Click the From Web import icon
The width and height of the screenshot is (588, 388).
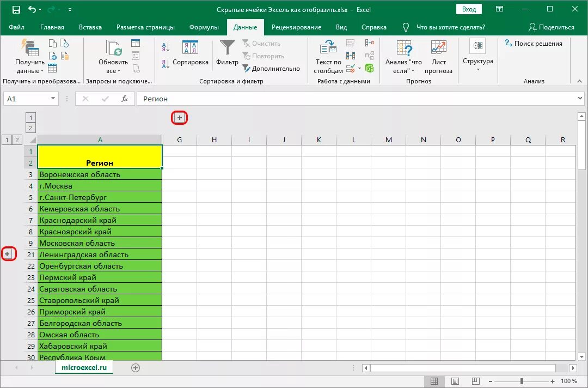coord(53,56)
